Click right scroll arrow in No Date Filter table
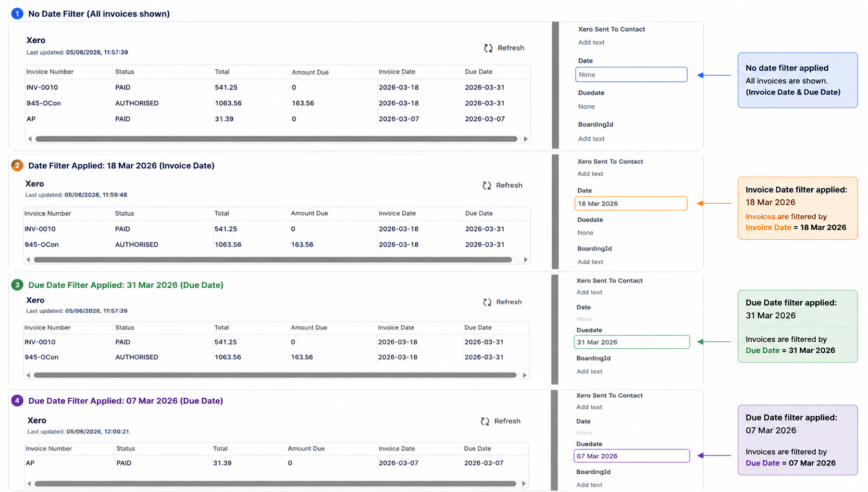868x492 pixels. (526, 139)
